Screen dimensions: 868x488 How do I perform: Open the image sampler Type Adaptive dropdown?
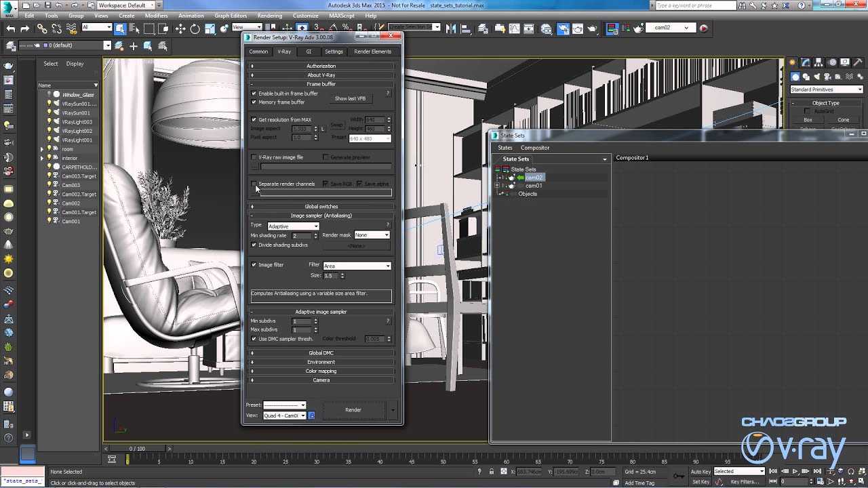[x=293, y=226]
